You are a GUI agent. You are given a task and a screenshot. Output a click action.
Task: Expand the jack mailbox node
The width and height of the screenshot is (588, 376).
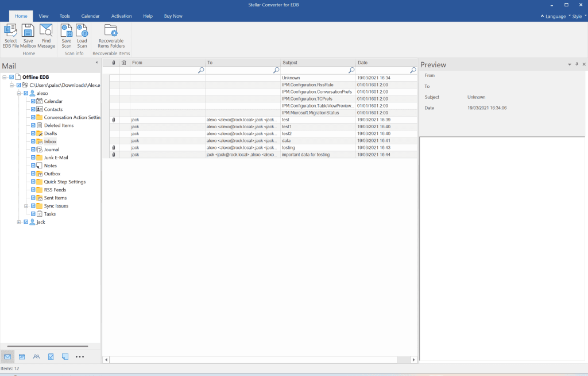(19, 222)
